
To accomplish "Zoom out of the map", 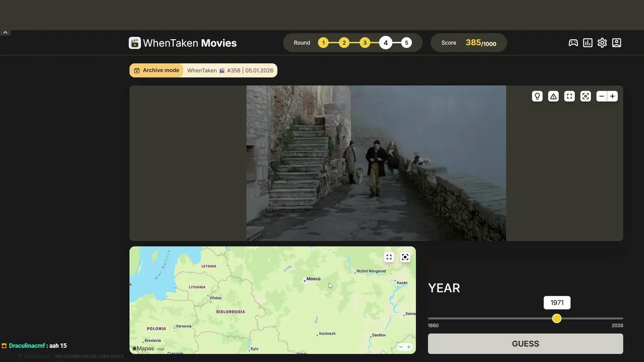I will (400, 347).
